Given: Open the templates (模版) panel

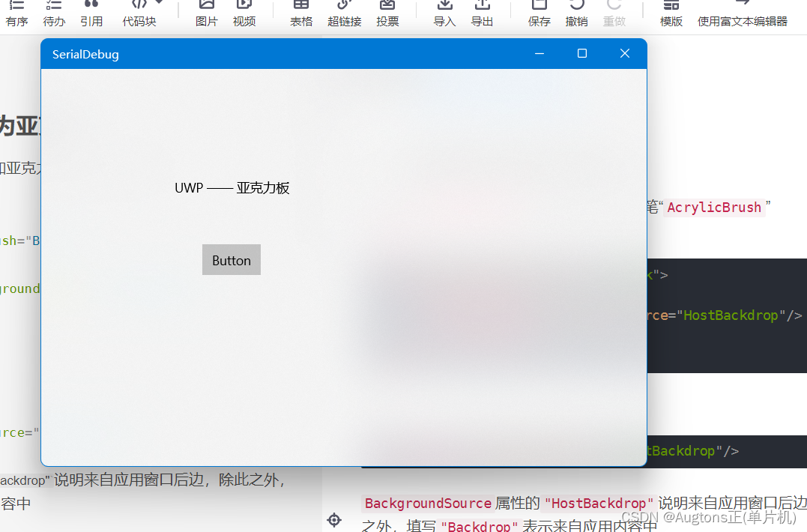Looking at the screenshot, I should tap(671, 14).
